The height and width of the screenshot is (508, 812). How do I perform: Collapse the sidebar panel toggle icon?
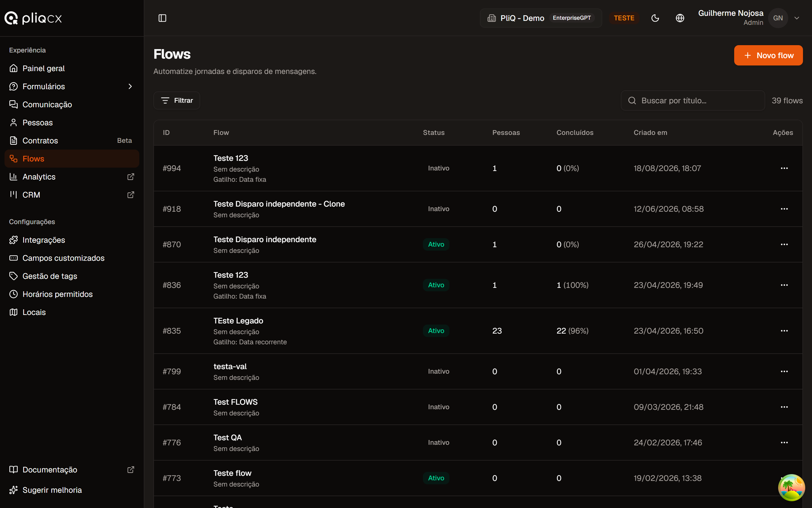click(x=162, y=18)
